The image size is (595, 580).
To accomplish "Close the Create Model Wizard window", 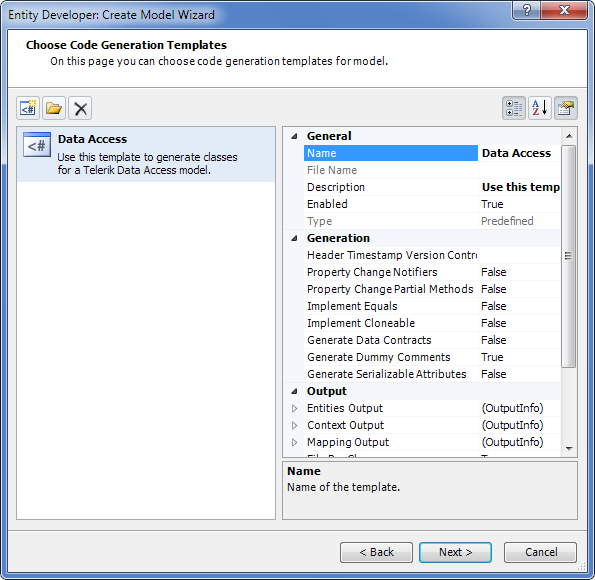I will tap(564, 10).
